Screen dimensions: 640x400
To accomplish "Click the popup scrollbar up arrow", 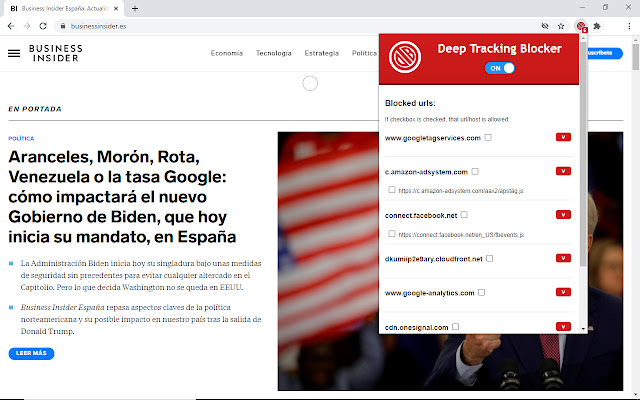I will point(583,38).
